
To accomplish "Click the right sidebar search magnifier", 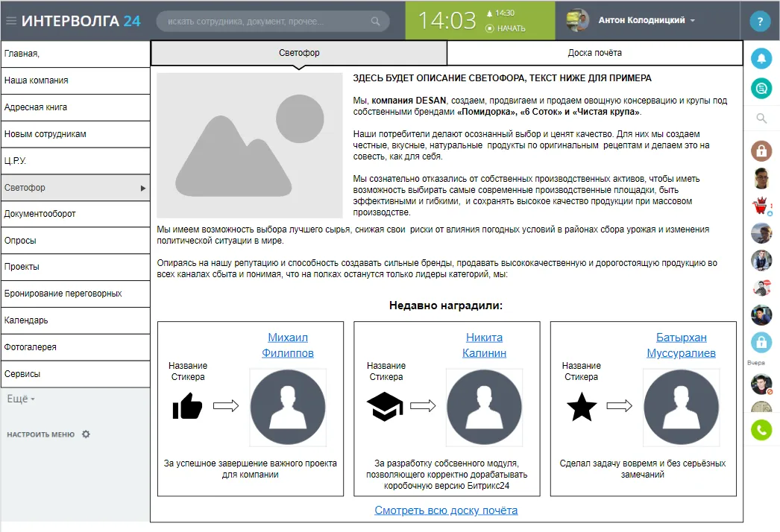I will pos(761,118).
